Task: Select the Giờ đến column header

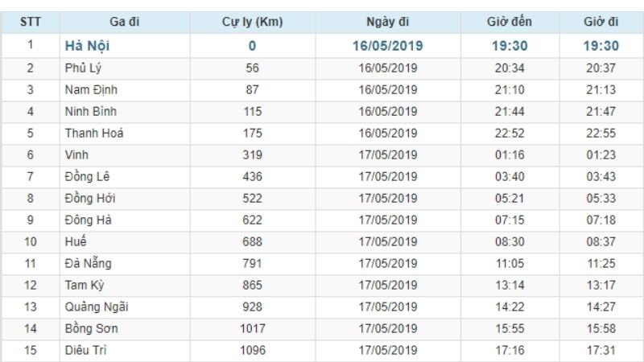Action: coord(510,22)
